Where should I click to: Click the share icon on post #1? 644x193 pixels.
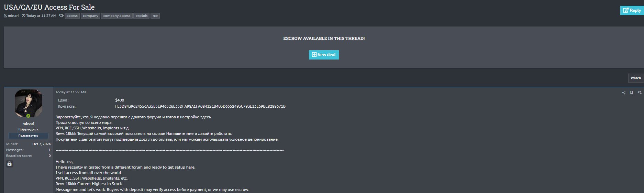[623, 93]
